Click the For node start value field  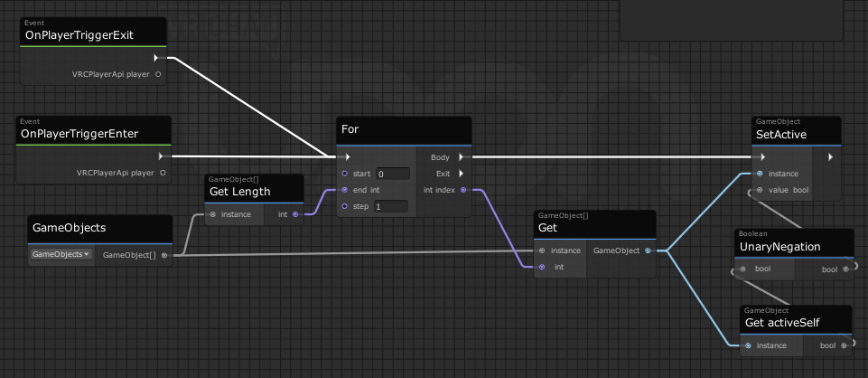point(393,174)
